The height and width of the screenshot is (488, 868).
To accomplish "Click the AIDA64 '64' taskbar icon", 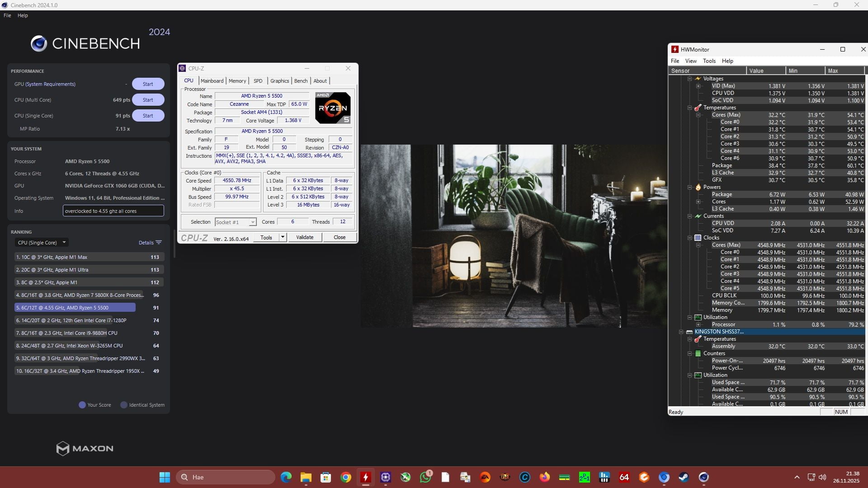I will [x=624, y=477].
